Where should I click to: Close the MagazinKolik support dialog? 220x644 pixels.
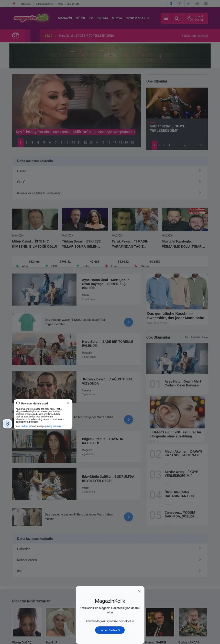(139, 591)
